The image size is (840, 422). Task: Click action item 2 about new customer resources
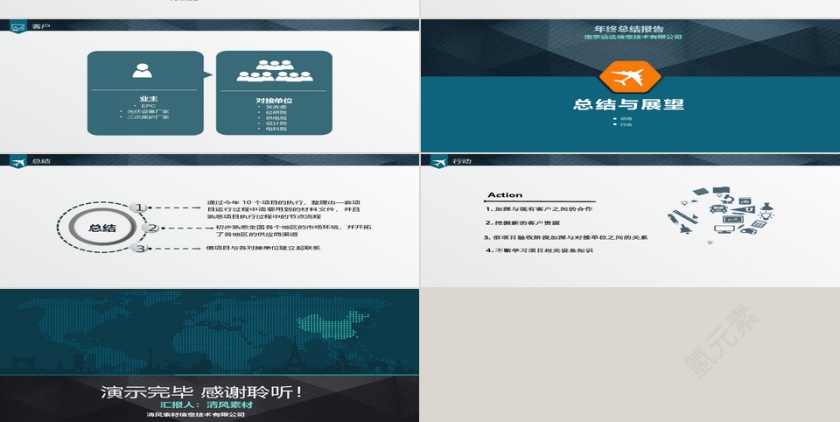[523, 222]
